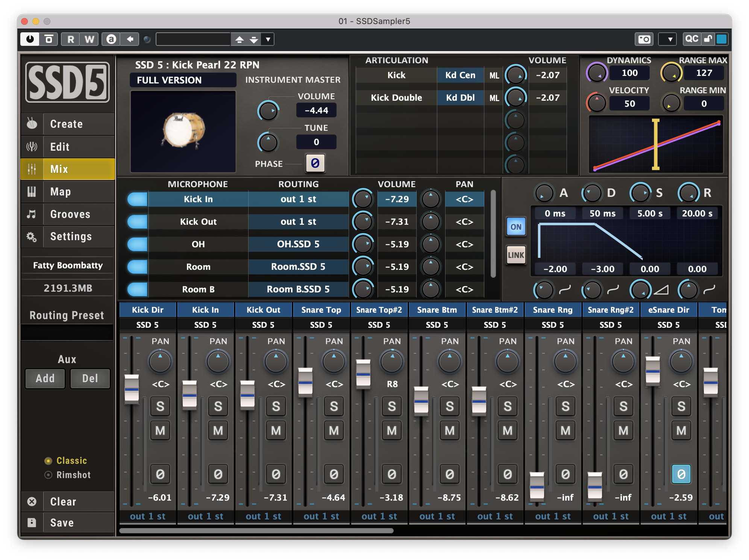
Task: Select the Rimshot radio option
Action: [48, 475]
